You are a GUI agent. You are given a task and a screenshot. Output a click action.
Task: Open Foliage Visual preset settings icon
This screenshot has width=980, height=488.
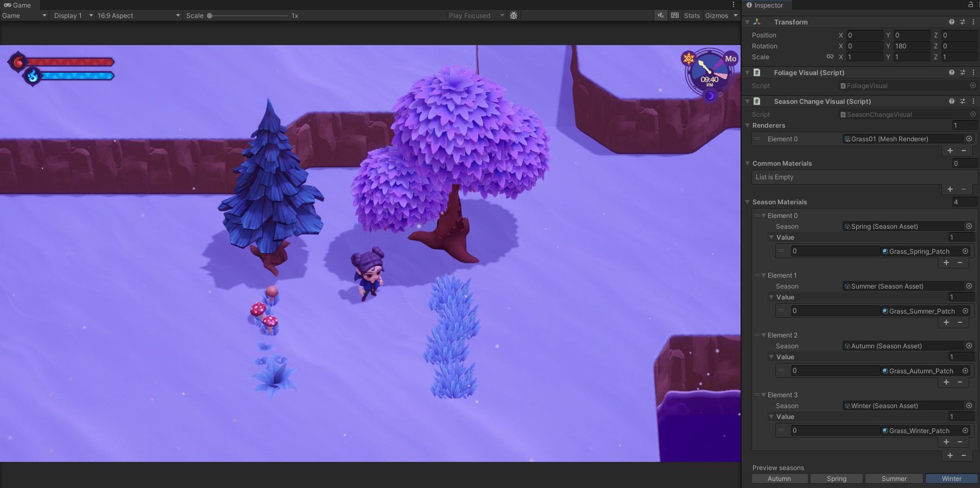pos(963,73)
